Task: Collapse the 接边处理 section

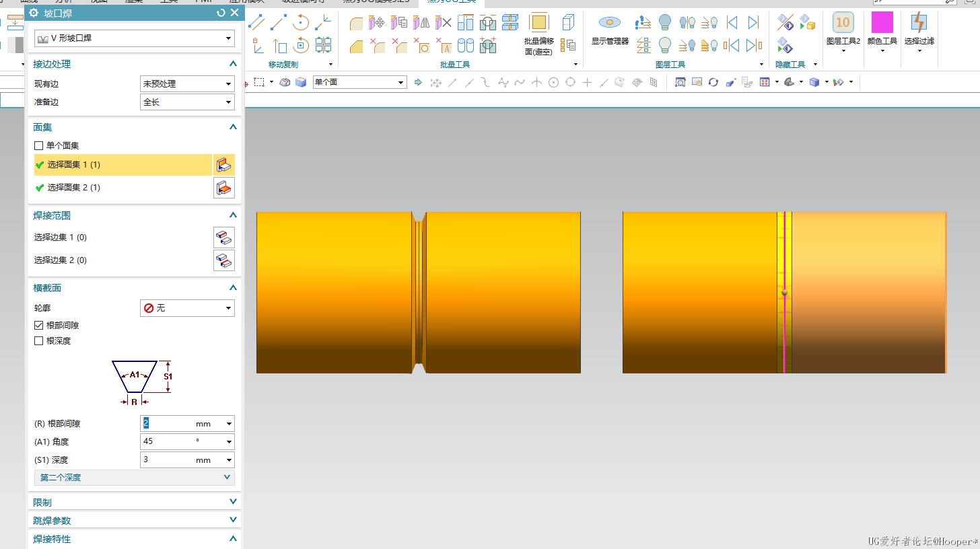Action: (233, 64)
